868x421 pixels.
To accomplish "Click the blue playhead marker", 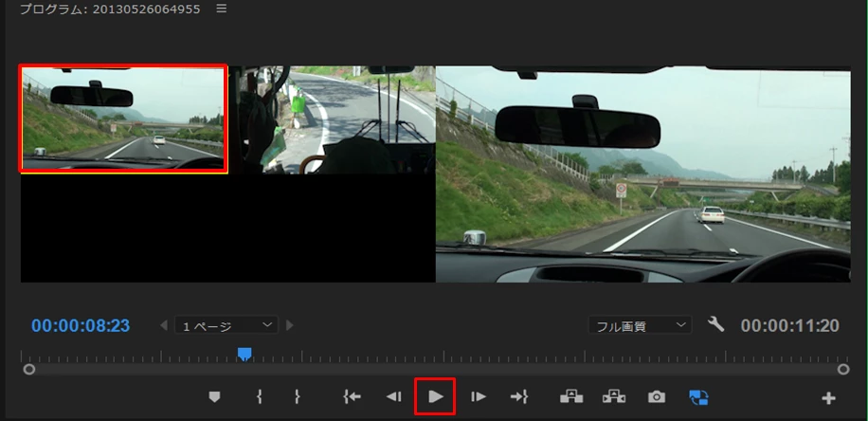I will point(244,355).
